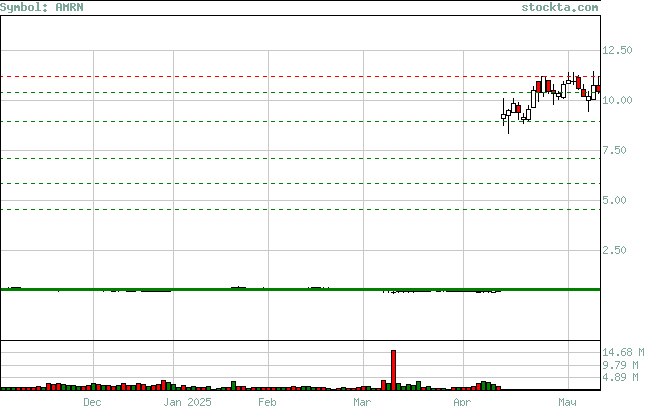Click the tallest red volume spike in March

coord(394,370)
